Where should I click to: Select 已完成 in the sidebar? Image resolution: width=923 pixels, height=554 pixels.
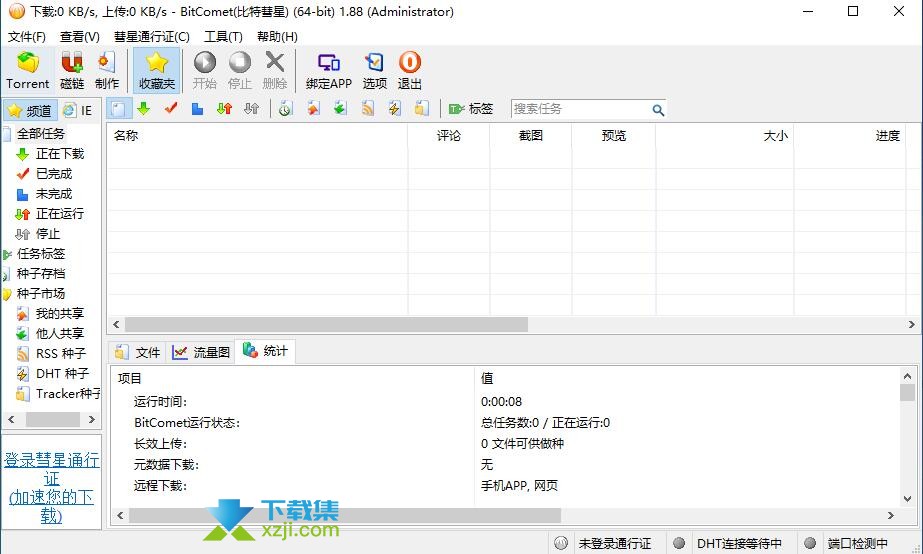54,174
